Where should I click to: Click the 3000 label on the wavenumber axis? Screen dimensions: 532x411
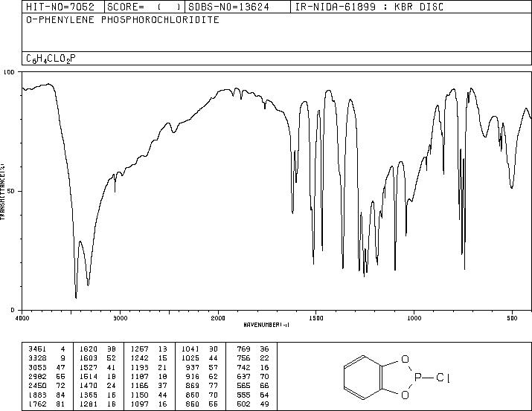coord(120,318)
